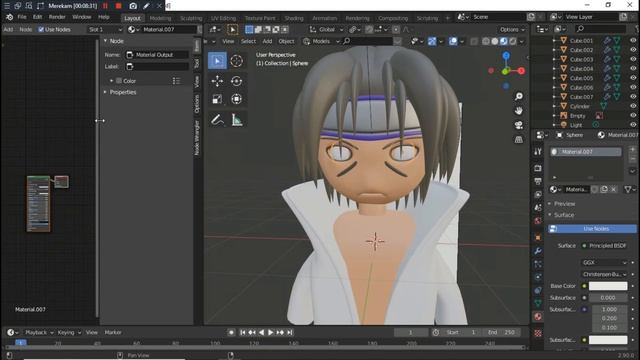640x360 pixels.
Task: Hide Cube.003 with eye icon
Action: [633, 59]
